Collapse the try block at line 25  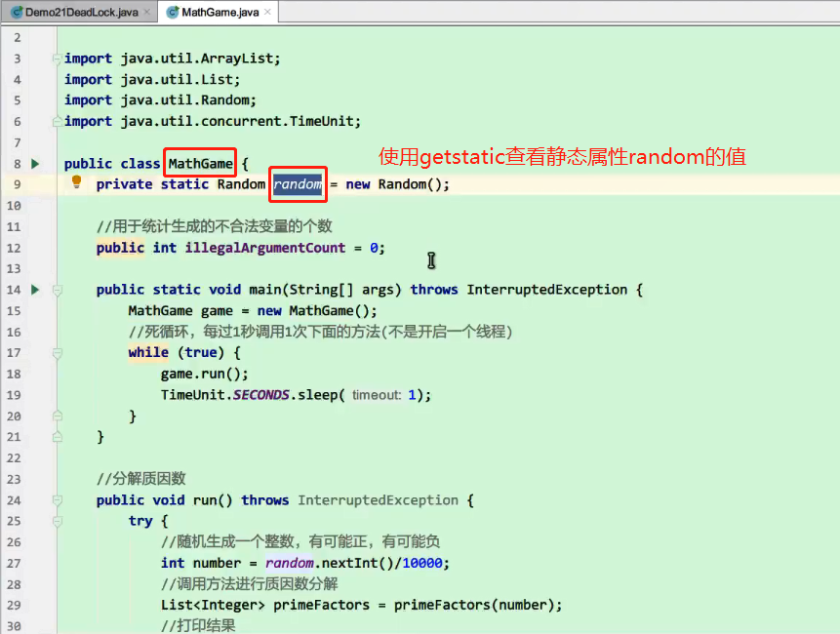pos(58,522)
